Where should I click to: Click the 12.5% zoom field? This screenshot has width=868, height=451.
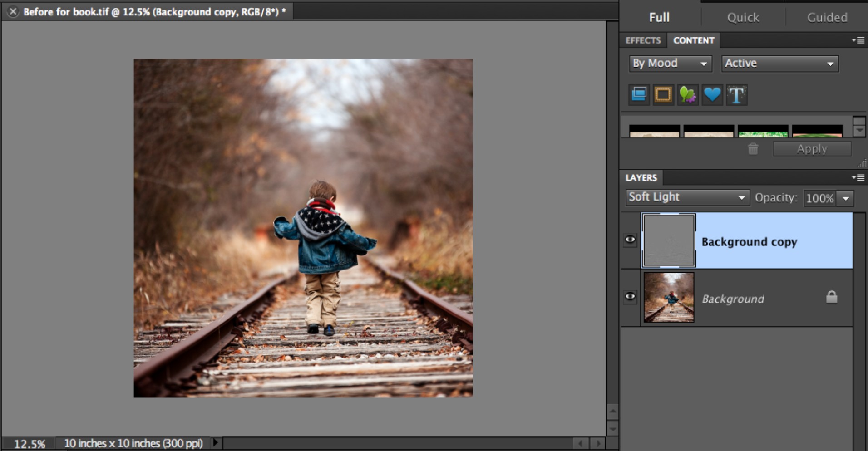[30, 444]
